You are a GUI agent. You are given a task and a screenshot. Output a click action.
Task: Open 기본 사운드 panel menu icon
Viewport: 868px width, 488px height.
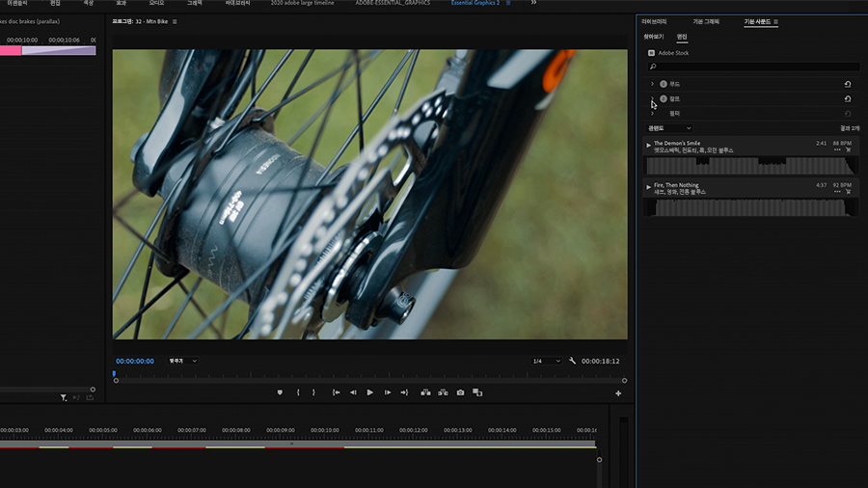click(775, 21)
